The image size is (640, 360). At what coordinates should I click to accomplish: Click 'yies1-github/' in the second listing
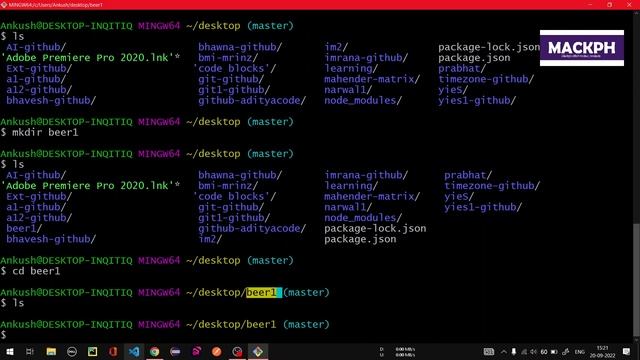[483, 207]
